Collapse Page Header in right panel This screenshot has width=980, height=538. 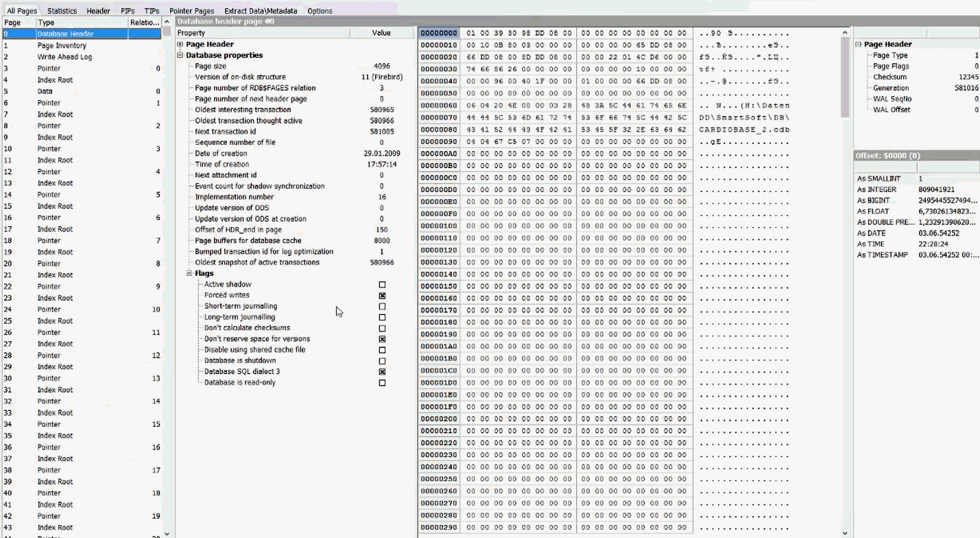coord(858,44)
